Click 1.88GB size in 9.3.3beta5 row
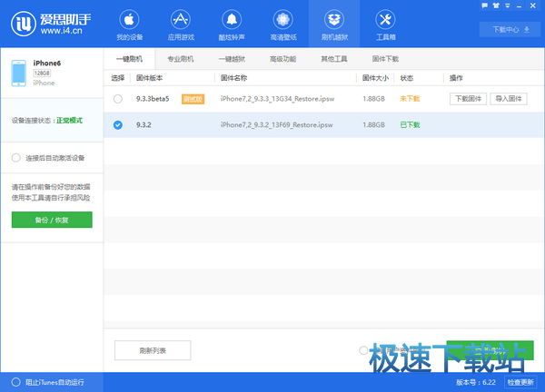This screenshot has height=392, width=545. pyautogui.click(x=373, y=99)
